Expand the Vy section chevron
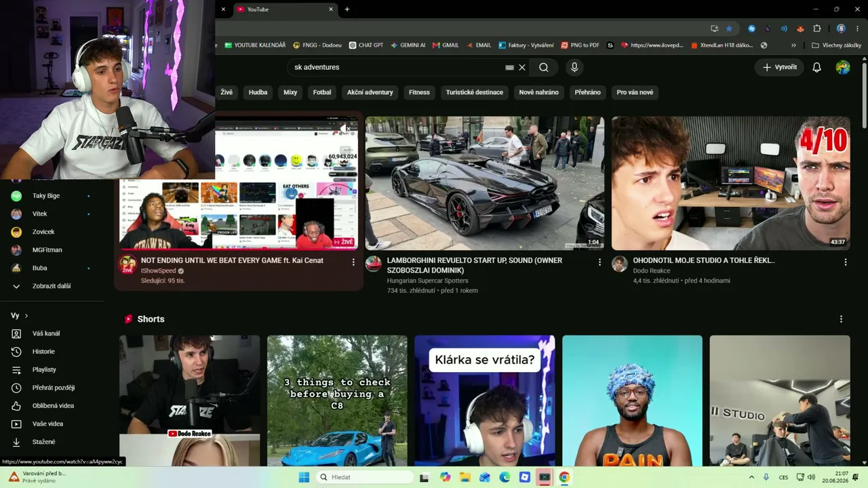 [x=26, y=316]
